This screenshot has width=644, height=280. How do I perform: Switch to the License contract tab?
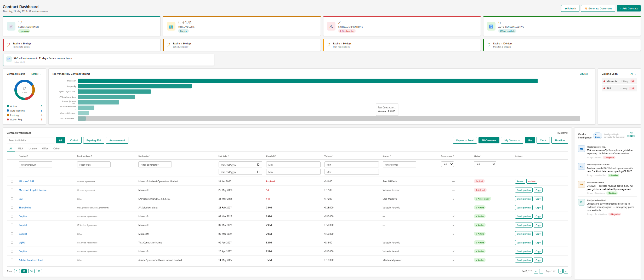[x=32, y=149]
